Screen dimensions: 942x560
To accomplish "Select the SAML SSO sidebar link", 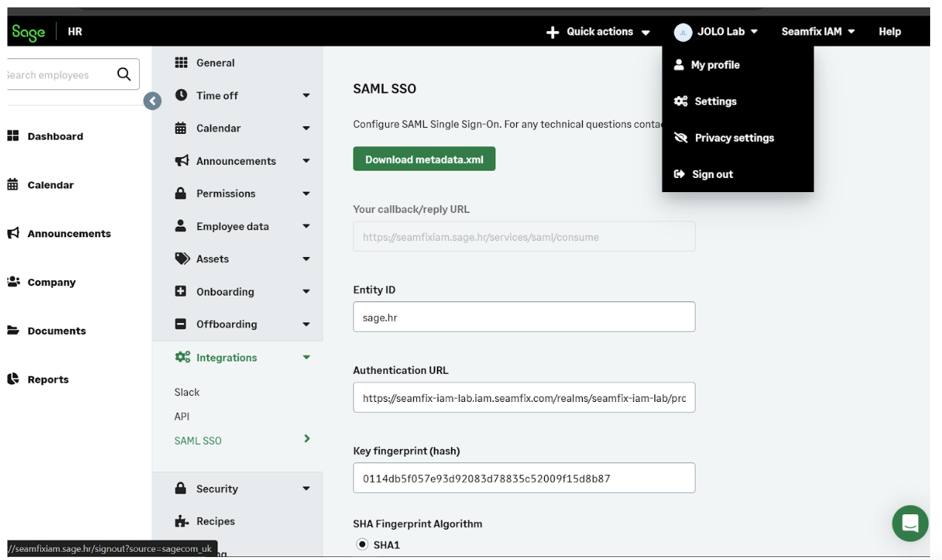I will pyautogui.click(x=198, y=440).
